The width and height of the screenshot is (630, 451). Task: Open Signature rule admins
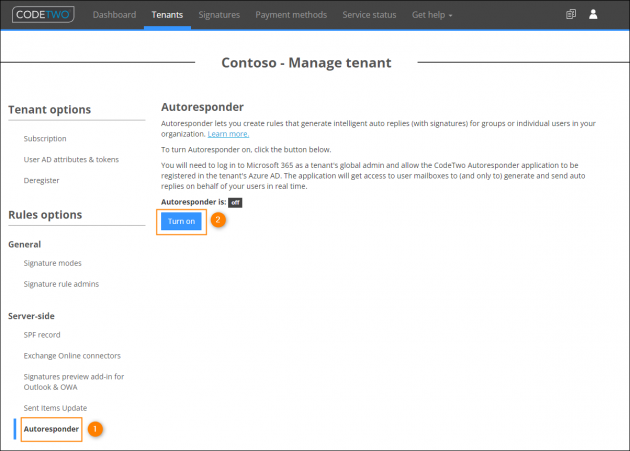[61, 284]
